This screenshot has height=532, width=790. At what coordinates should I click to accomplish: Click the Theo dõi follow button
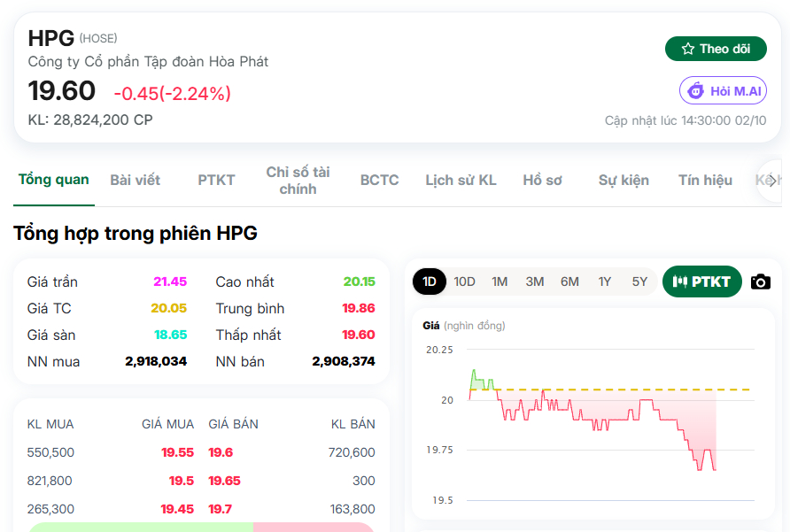pos(716,49)
